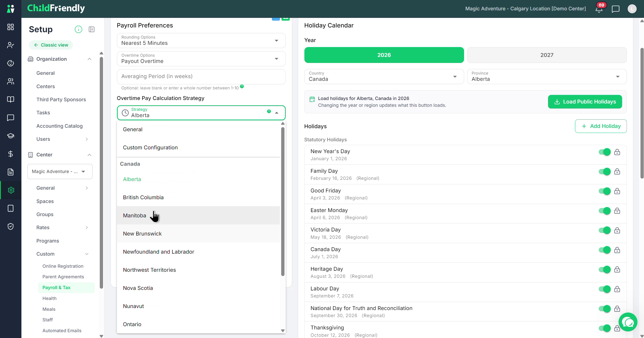Image resolution: width=644 pixels, height=338 pixels.
Task: Open the notifications bell icon
Action: click(599, 9)
